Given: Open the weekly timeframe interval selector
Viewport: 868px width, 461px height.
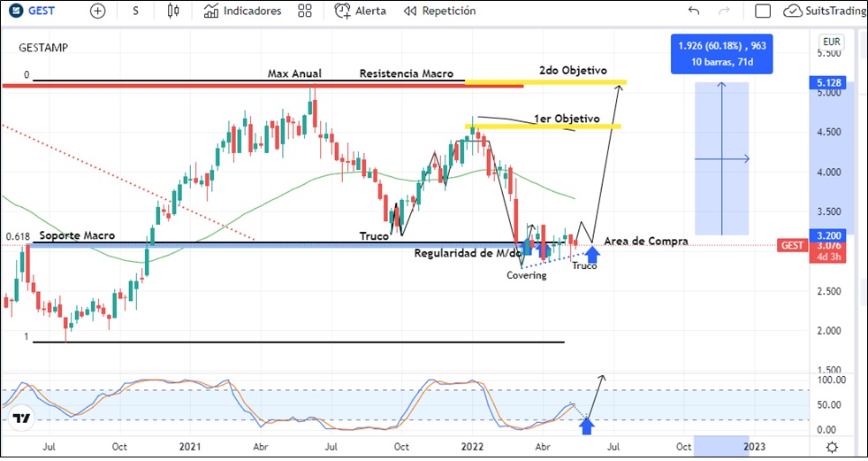Looking at the screenshot, I should coord(135,12).
